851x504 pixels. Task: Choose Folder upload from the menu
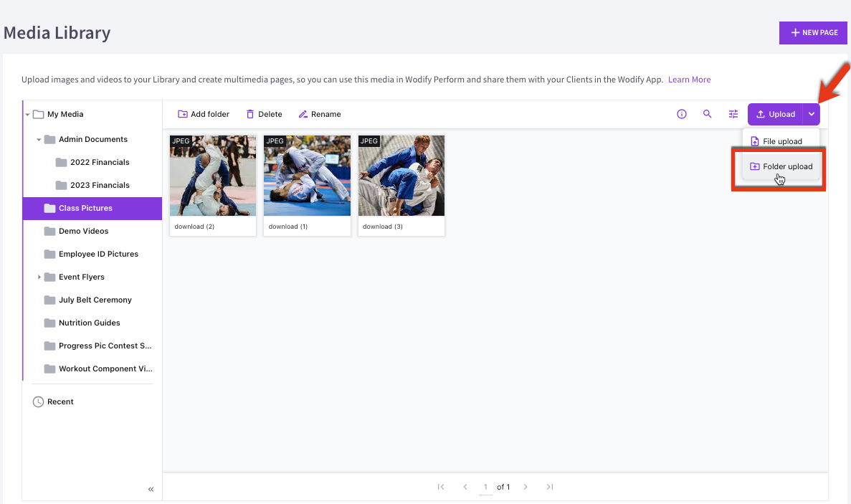tap(781, 166)
